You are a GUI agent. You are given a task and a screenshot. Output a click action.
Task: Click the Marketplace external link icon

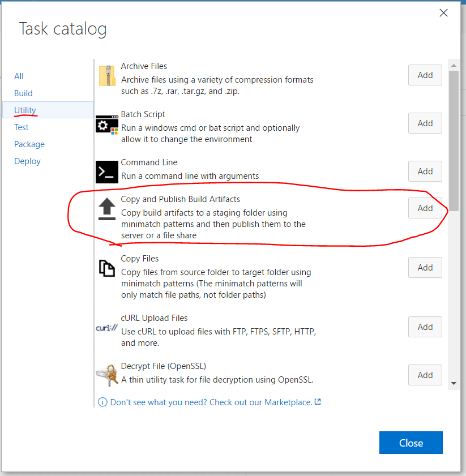[x=318, y=402]
